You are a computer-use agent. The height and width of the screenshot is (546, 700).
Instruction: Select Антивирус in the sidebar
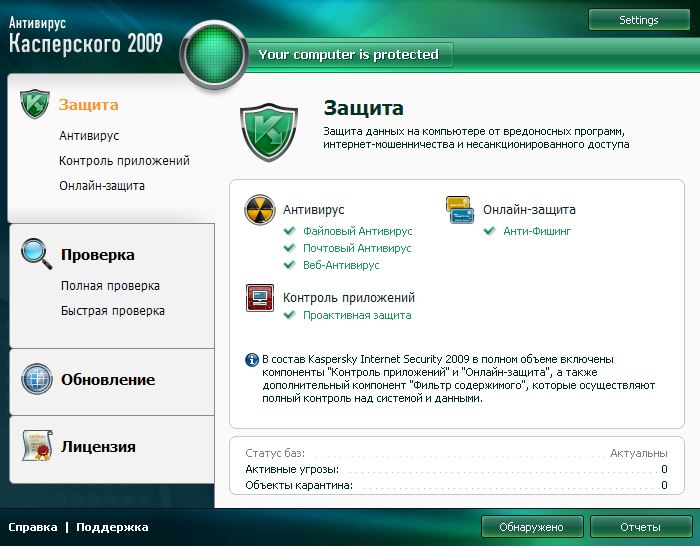point(89,136)
